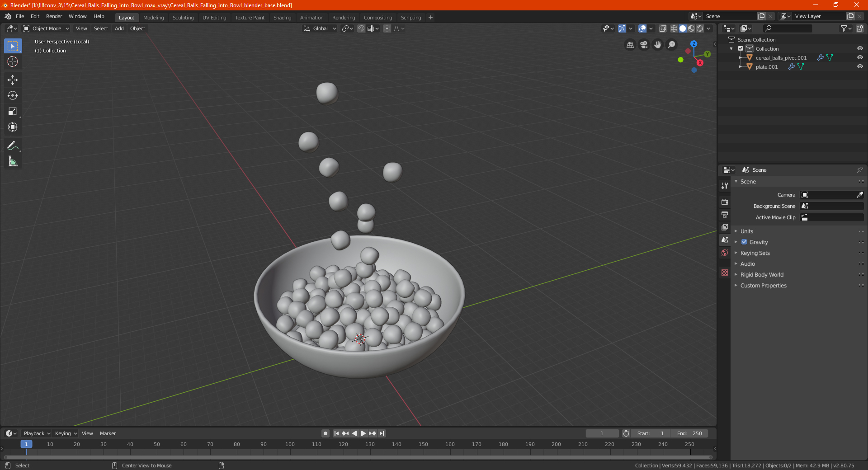This screenshot has height=470, width=868.
Task: Click the End frame field
Action: [689, 433]
